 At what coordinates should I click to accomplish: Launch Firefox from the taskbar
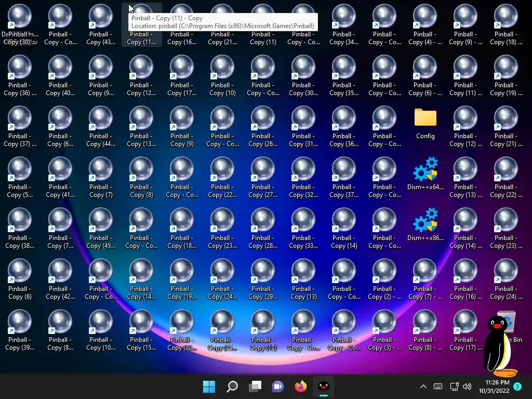click(x=301, y=387)
